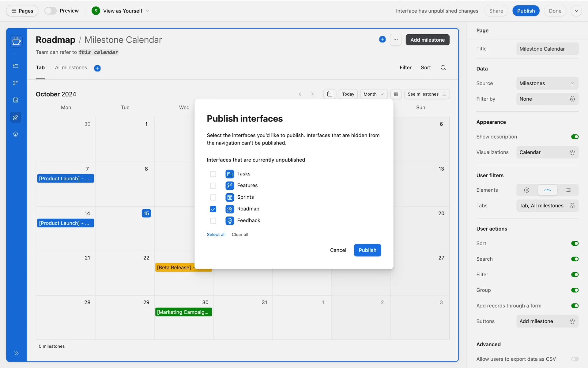Click the Feedback lightbulb icon in sidebar

(16, 134)
